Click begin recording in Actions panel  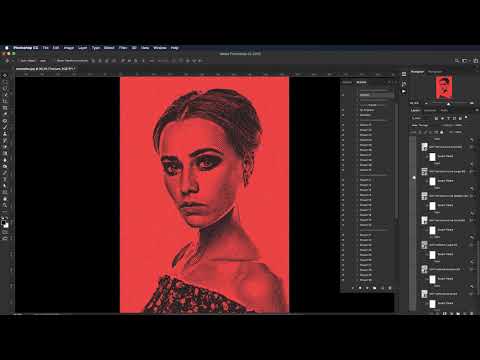pyautogui.click(x=360, y=287)
